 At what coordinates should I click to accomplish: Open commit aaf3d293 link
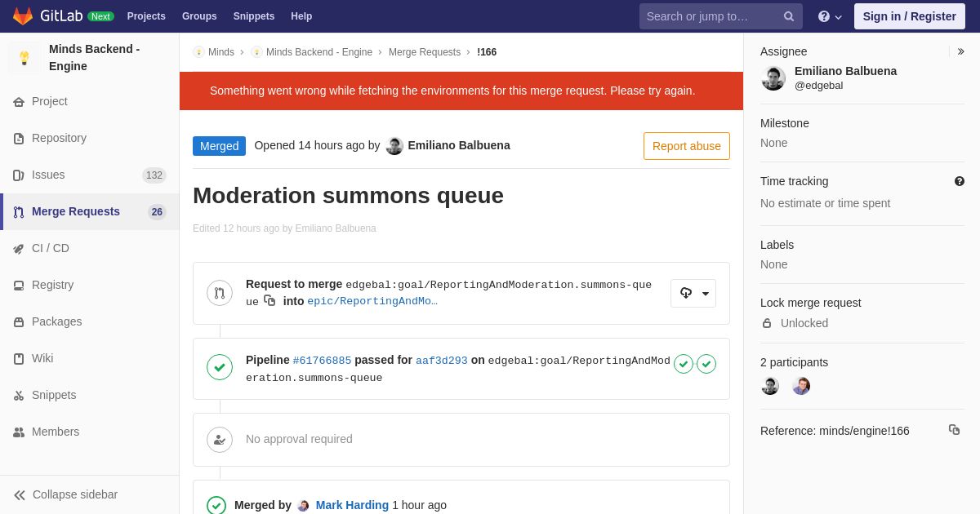point(442,361)
